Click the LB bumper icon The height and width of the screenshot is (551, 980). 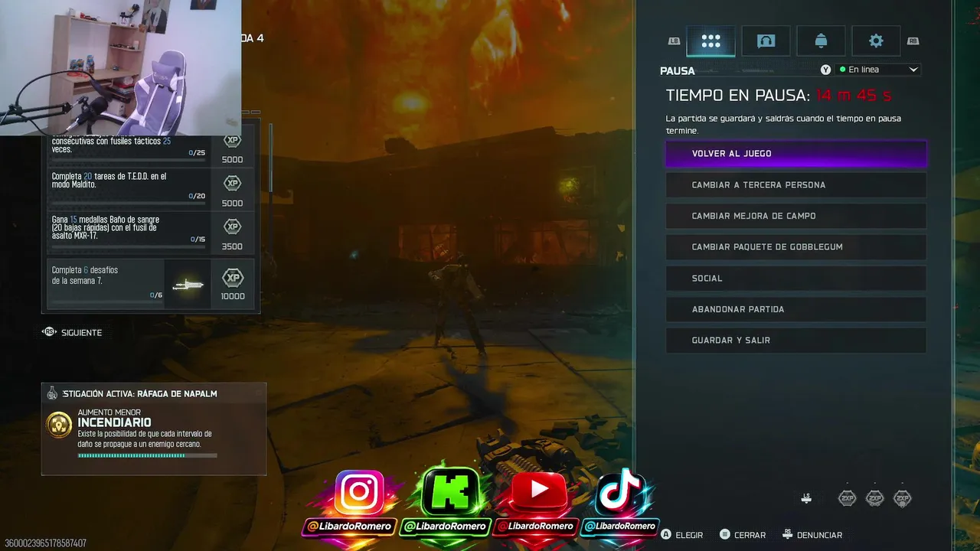coord(674,41)
